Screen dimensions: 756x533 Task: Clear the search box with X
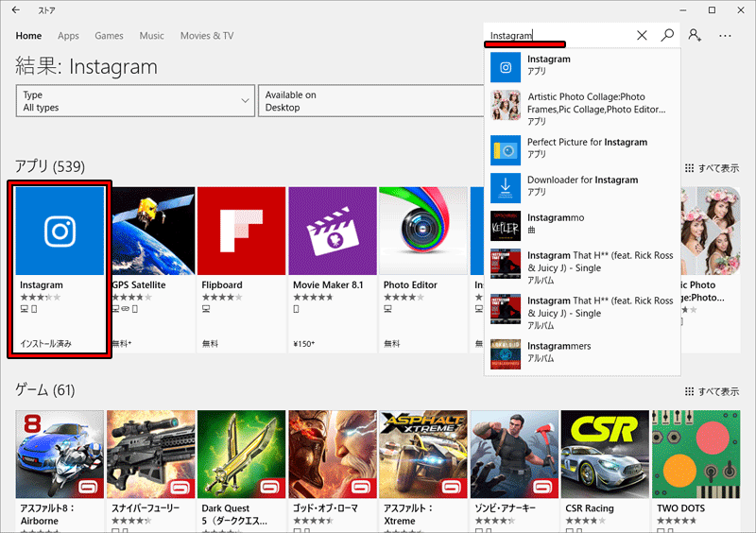(x=642, y=35)
